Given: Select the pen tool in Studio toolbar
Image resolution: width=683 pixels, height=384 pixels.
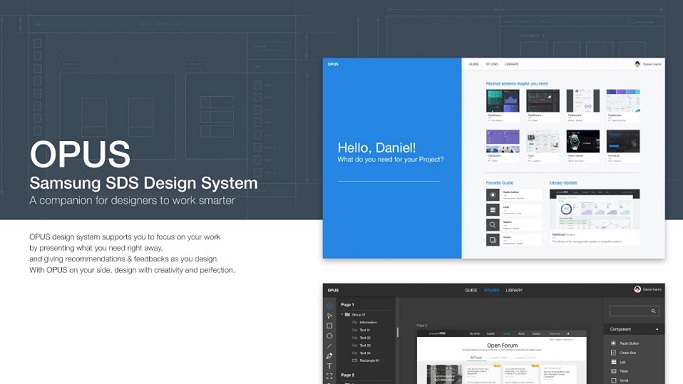Looking at the screenshot, I should pos(329,356).
